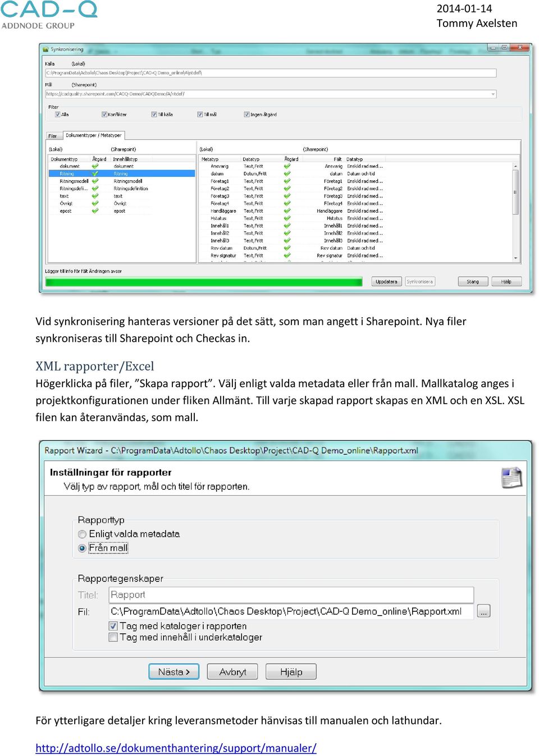Viewport: 539px width, 756px height.
Task: Toggle the Konflikter filter checkbox
Action: [x=104, y=114]
